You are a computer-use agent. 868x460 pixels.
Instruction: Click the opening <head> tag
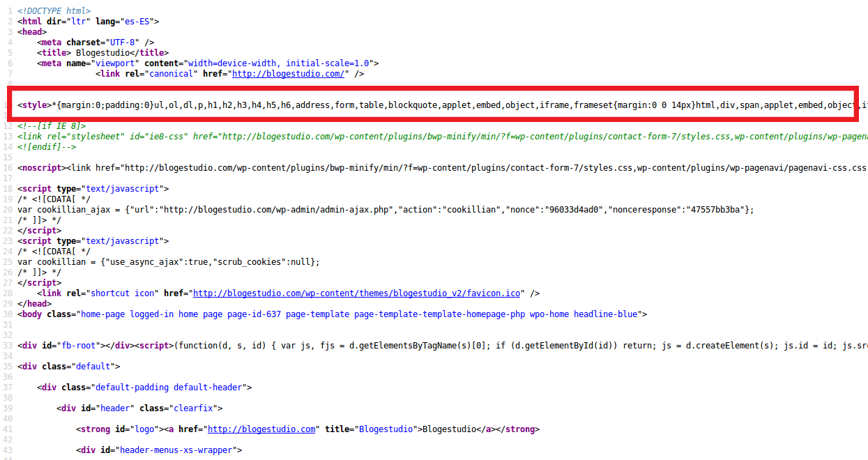(x=32, y=31)
